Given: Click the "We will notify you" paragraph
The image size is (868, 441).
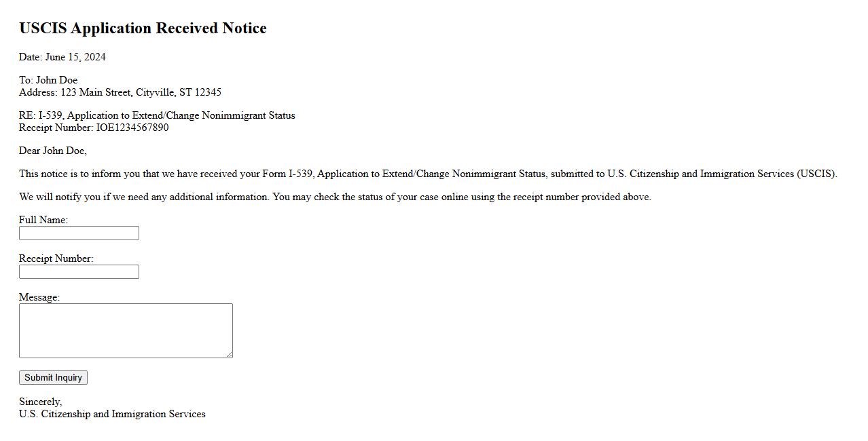Looking at the screenshot, I should click(x=335, y=197).
